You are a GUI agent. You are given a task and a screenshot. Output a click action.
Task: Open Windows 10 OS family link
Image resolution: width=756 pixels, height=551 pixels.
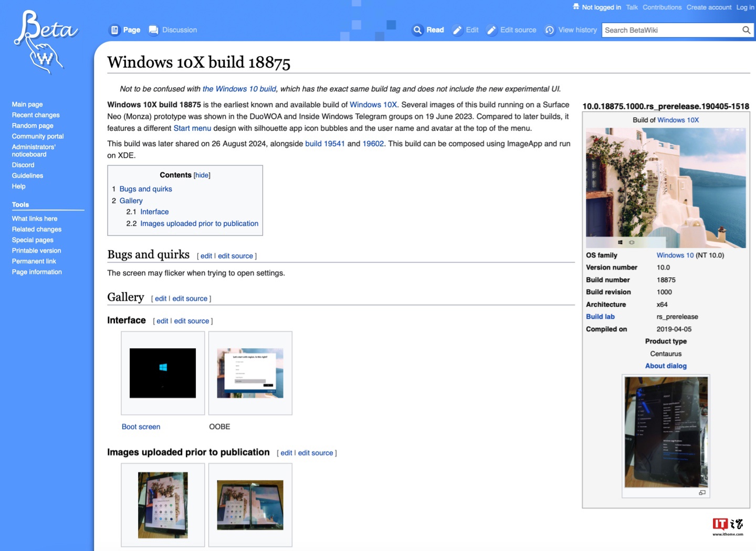coord(675,255)
